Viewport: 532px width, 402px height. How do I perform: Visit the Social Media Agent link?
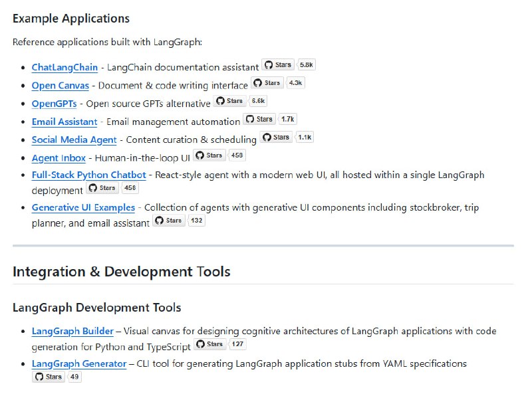[74, 140]
